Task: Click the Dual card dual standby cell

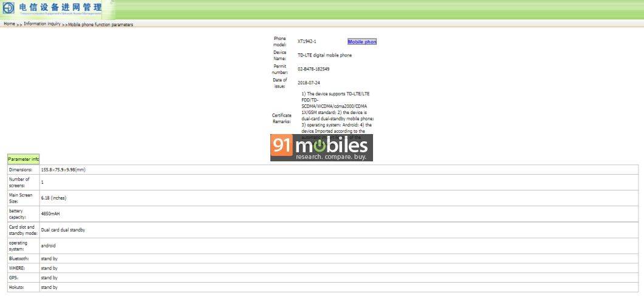Action: pyautogui.click(x=63, y=230)
